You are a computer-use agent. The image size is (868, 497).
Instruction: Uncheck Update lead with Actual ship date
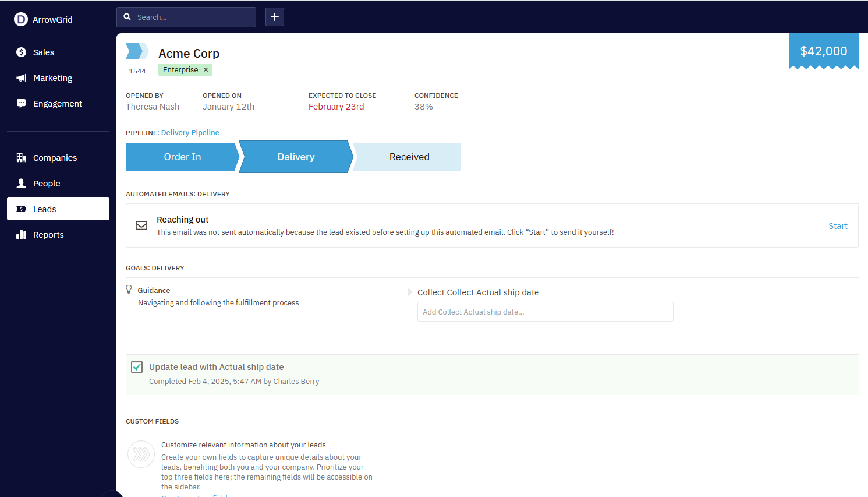tap(137, 366)
